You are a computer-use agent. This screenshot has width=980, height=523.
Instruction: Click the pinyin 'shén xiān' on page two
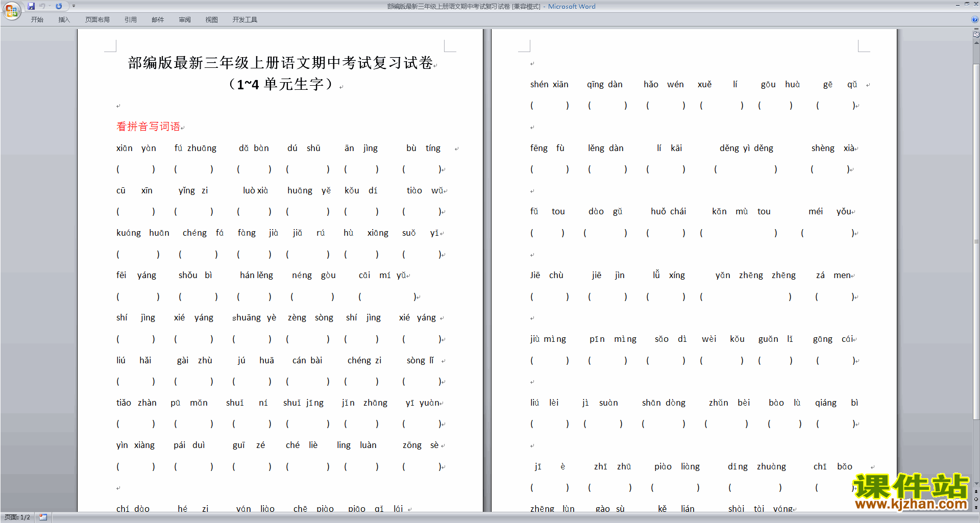(549, 84)
